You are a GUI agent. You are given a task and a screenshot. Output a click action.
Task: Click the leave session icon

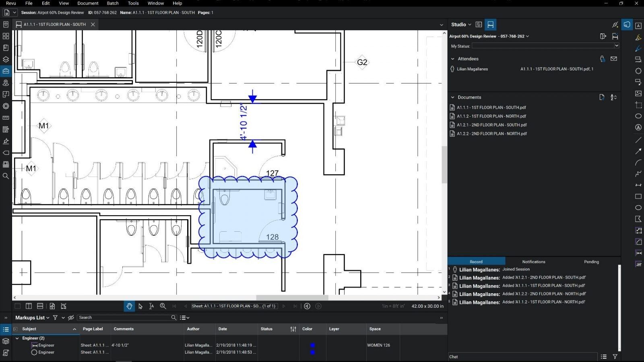[603, 36]
